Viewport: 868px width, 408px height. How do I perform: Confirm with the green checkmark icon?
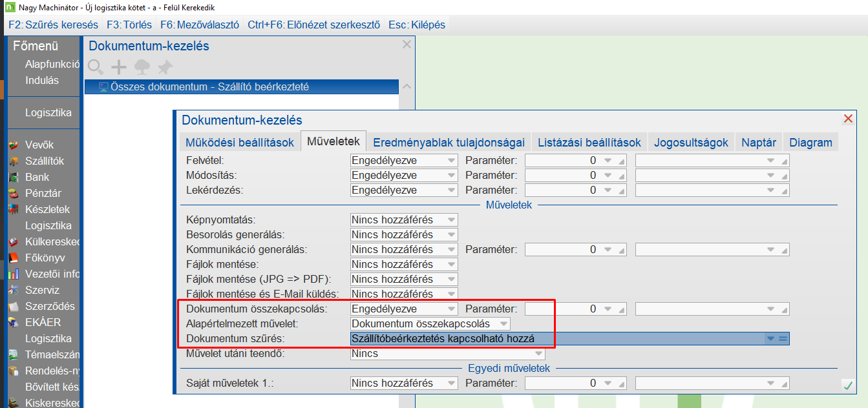click(847, 385)
